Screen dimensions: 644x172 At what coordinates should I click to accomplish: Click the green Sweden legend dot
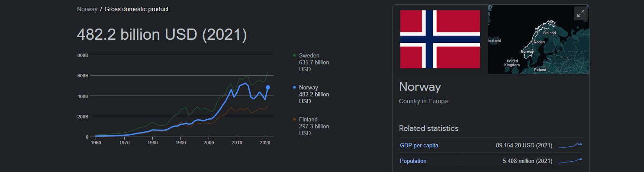coord(295,55)
